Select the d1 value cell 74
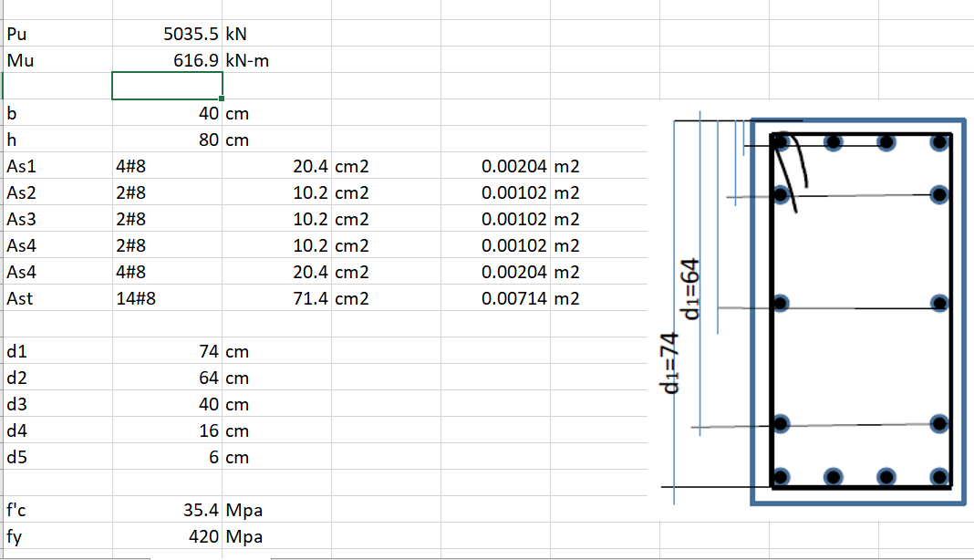The width and height of the screenshot is (974, 560). [x=167, y=351]
